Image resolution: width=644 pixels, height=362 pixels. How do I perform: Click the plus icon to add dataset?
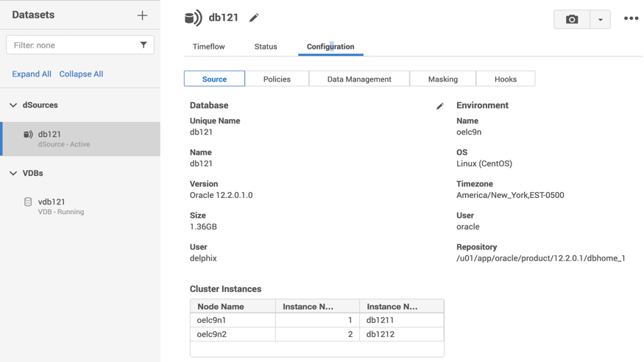[x=142, y=15]
